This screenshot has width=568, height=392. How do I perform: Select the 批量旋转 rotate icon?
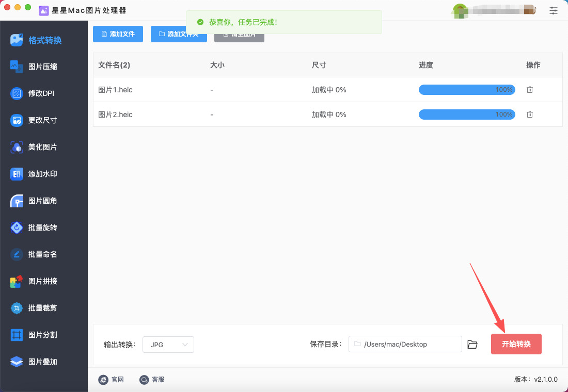(17, 227)
